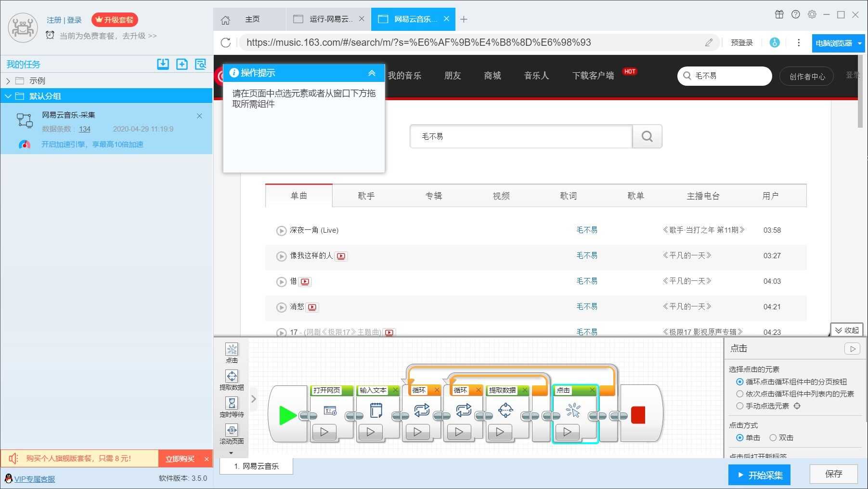Click the gift icon in title bar
The image size is (868, 489).
779,14
